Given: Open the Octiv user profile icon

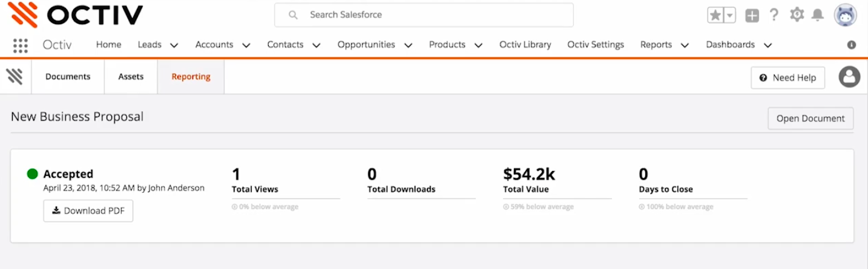Looking at the screenshot, I should [x=849, y=77].
